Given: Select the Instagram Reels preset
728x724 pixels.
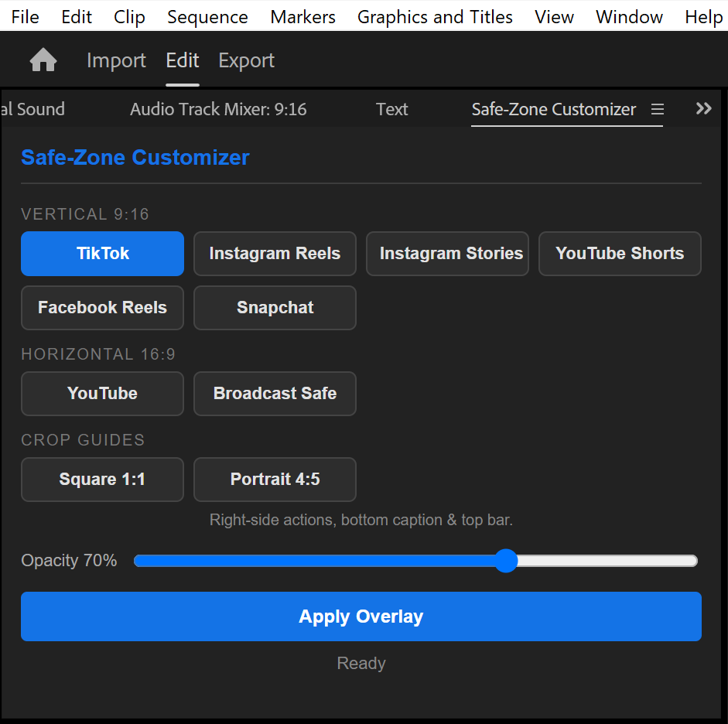Looking at the screenshot, I should pos(275,254).
